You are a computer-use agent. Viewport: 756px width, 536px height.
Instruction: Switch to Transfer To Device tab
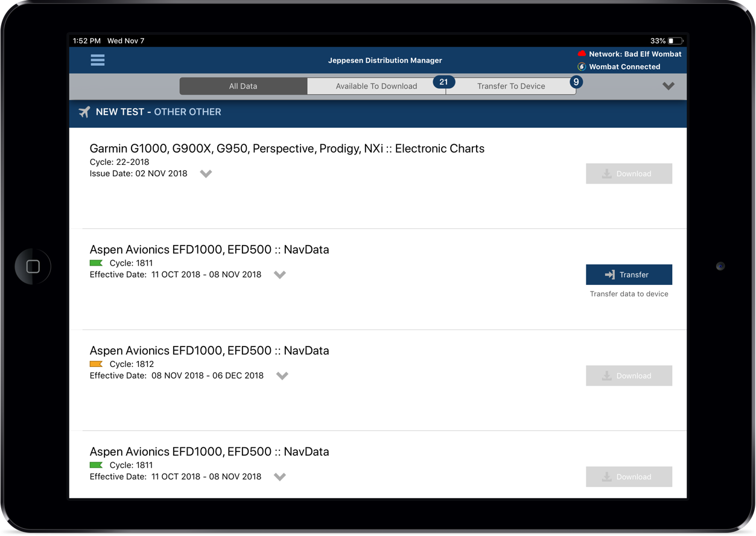pyautogui.click(x=511, y=86)
